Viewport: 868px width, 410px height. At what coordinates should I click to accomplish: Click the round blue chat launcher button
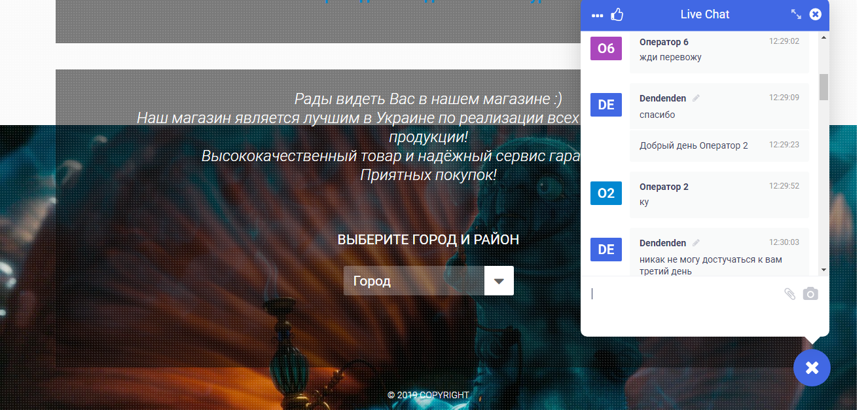coord(812,368)
